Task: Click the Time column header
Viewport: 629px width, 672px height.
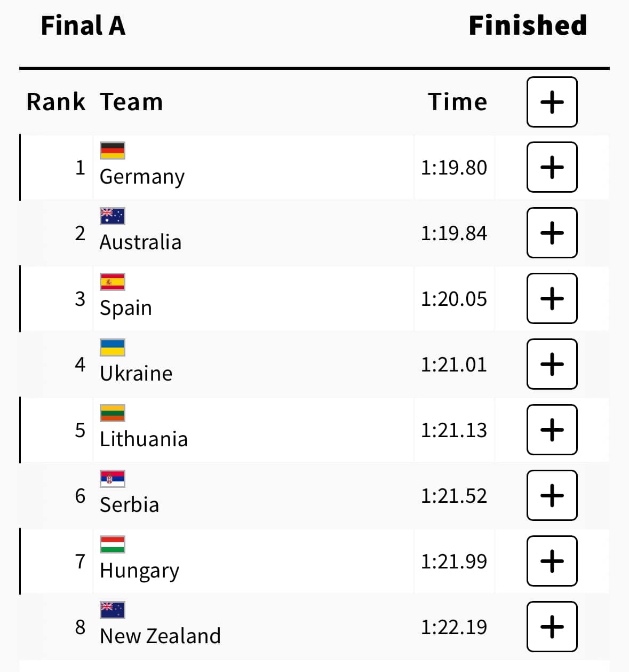Action: pos(458,101)
